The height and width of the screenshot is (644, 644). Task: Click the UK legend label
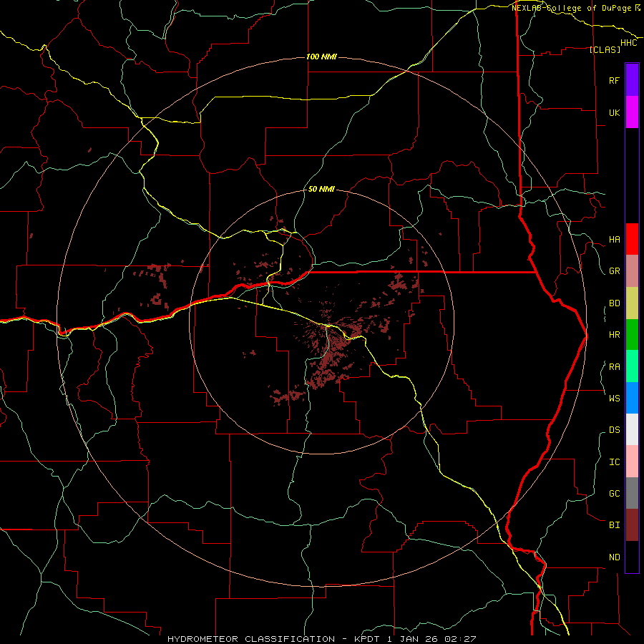click(x=614, y=112)
